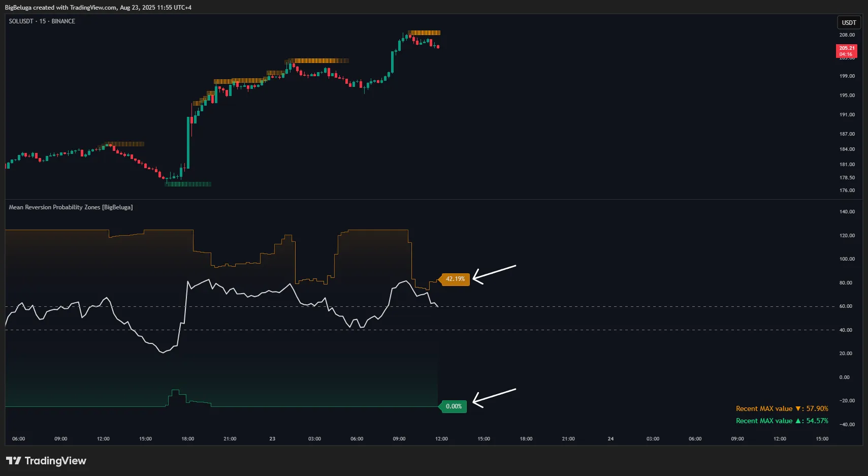This screenshot has height=476, width=868.
Task: Click the 24 date label on time axis
Action: tap(610, 439)
